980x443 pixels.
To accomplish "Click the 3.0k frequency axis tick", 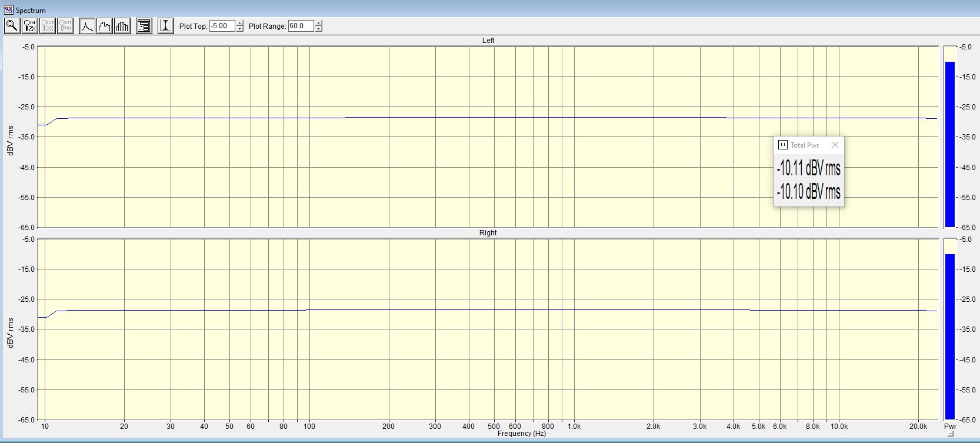I will [x=700, y=427].
